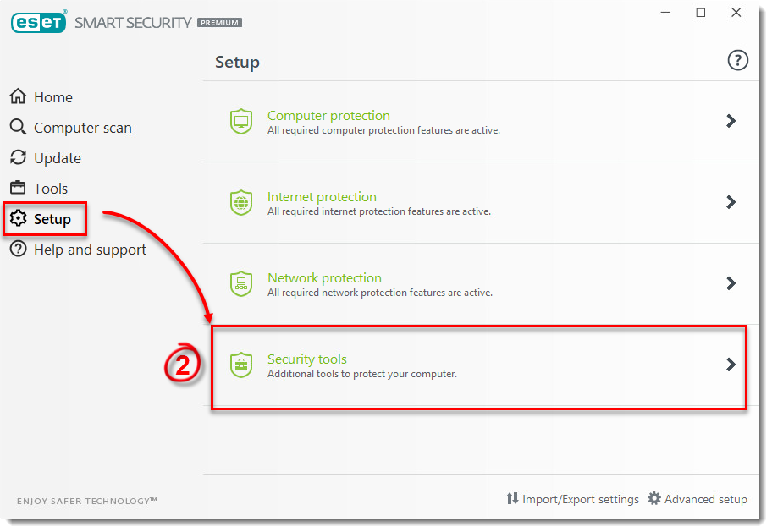Expand Security tools with its arrow
Image resolution: width=772 pixels, height=532 pixels.
(731, 365)
